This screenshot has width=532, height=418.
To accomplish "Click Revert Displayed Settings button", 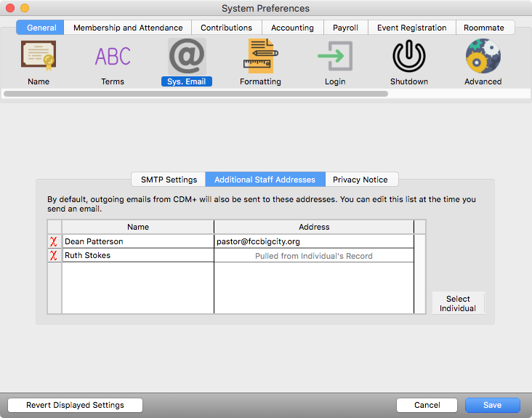I will click(x=75, y=405).
